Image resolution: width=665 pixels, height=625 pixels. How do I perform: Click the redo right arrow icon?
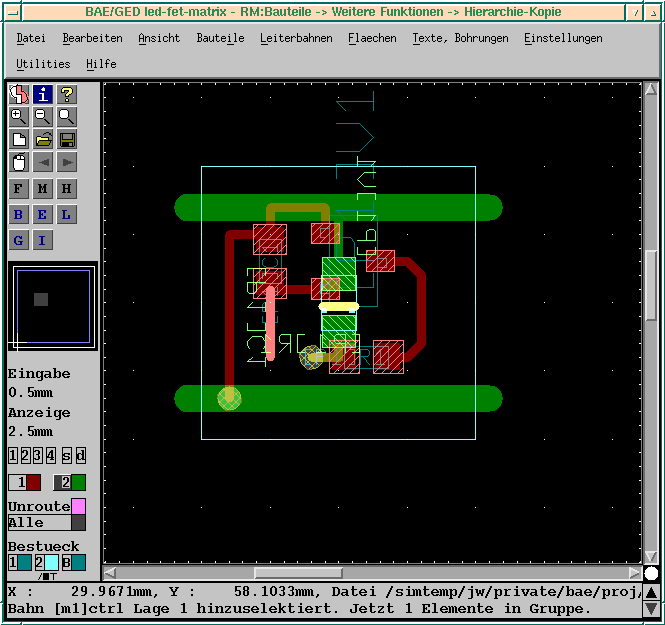pos(67,162)
